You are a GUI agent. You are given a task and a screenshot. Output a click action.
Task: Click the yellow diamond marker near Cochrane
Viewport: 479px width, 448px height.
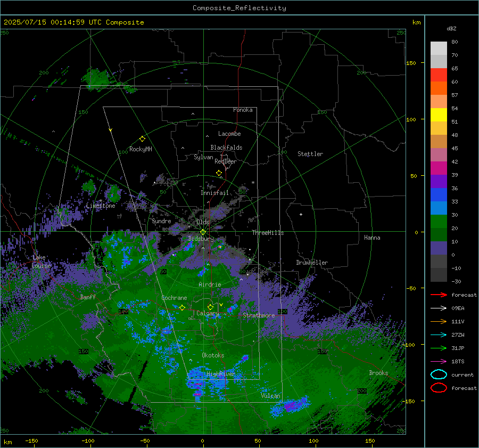182,307
